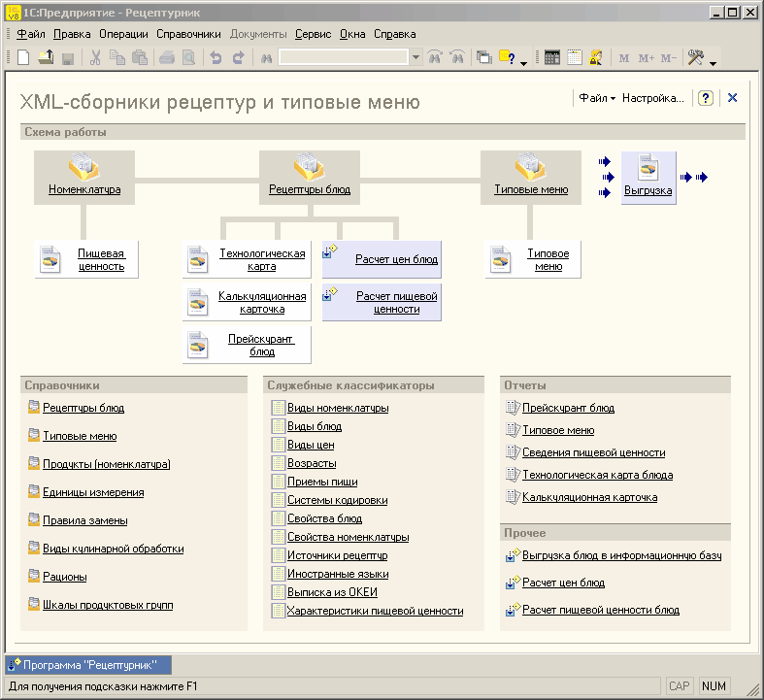Screen dimensions: 764x700
Task: Click the Save diskette toolbar icon
Action: [x=68, y=58]
